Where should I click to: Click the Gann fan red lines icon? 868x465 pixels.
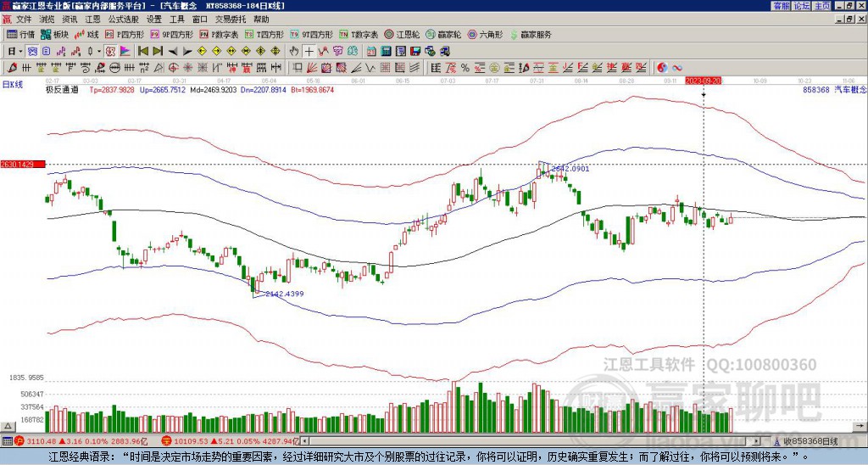pyautogui.click(x=312, y=68)
